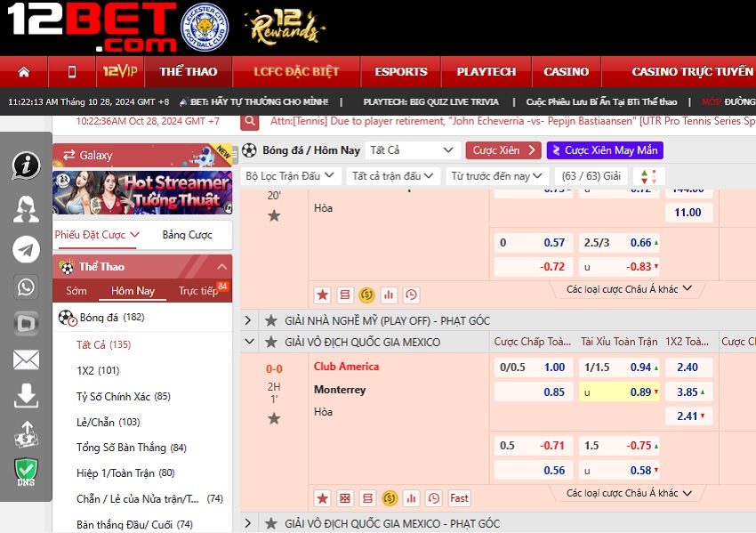Expand Các loại cược Châu Á khác under Club America
756x533 pixels.
pos(629,493)
